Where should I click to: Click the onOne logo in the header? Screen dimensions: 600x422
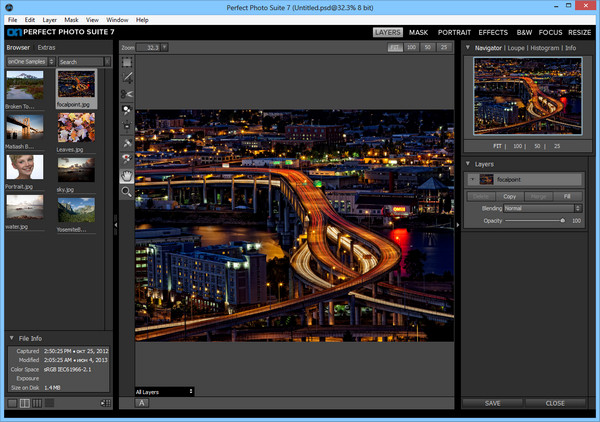[x=14, y=33]
